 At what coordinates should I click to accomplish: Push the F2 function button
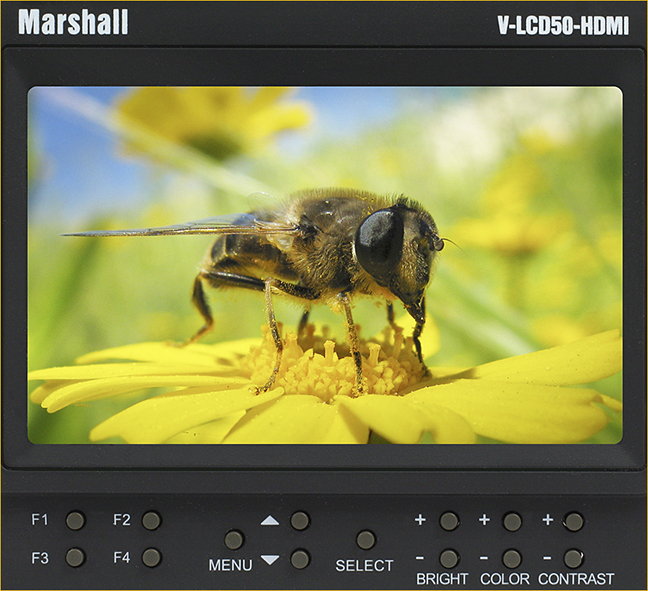pyautogui.click(x=151, y=520)
